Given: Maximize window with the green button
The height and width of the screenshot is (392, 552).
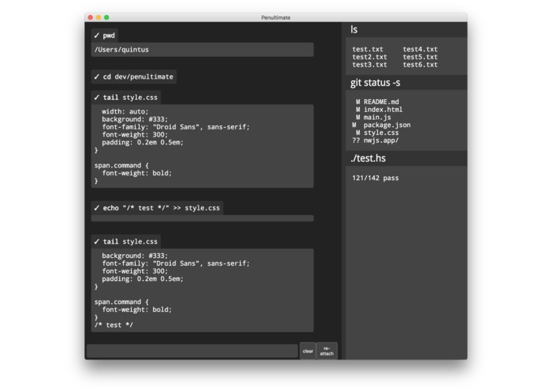Looking at the screenshot, I should (106, 17).
